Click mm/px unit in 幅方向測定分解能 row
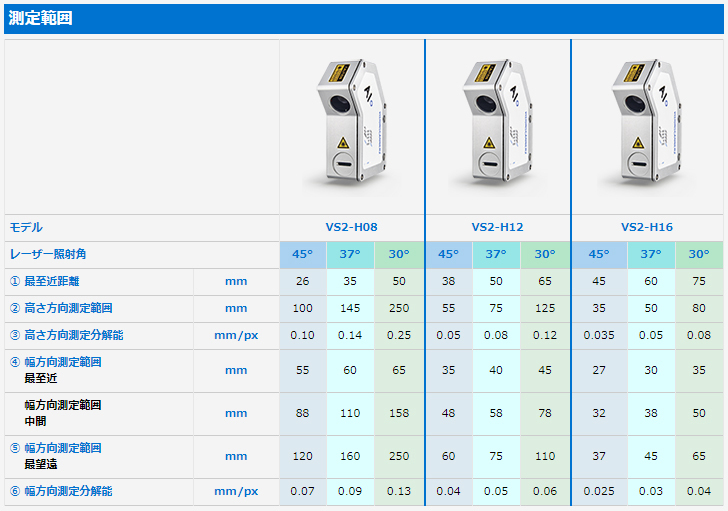The height and width of the screenshot is (511, 728). (236, 491)
